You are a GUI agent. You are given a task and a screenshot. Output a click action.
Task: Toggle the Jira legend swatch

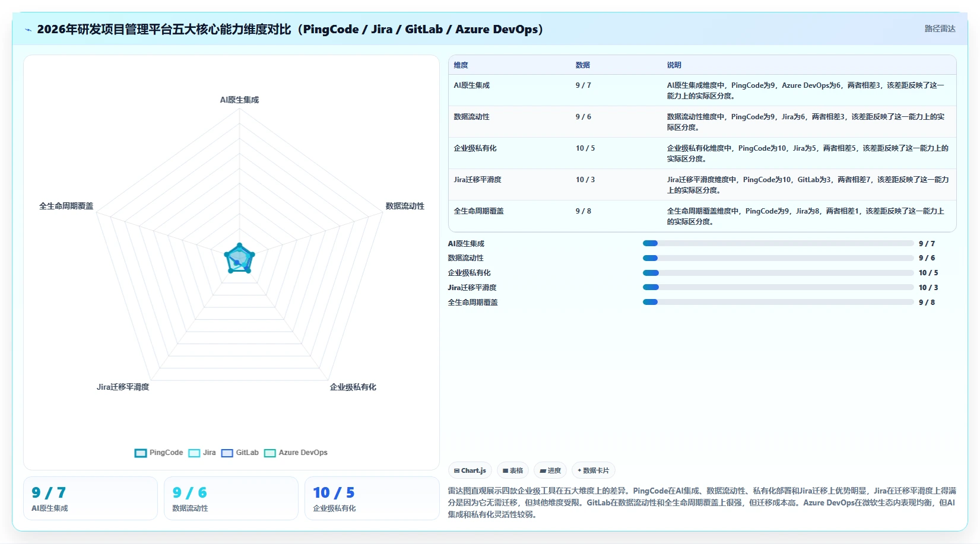pos(194,453)
